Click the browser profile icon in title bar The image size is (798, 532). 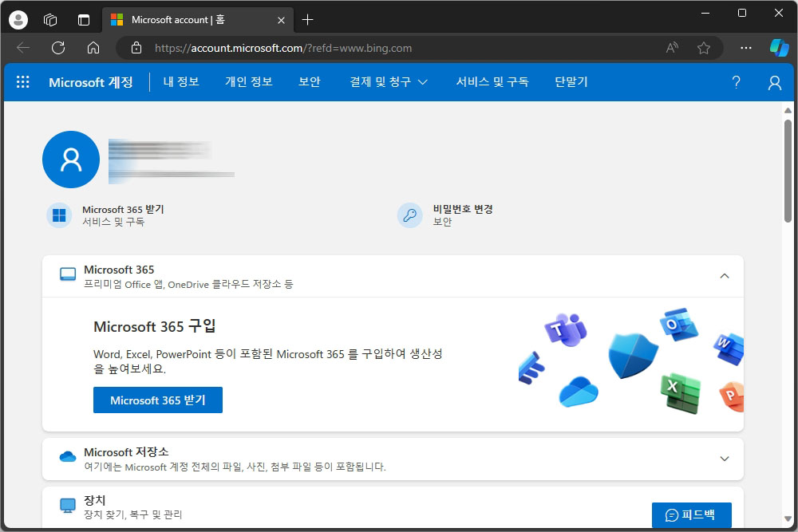[18, 20]
